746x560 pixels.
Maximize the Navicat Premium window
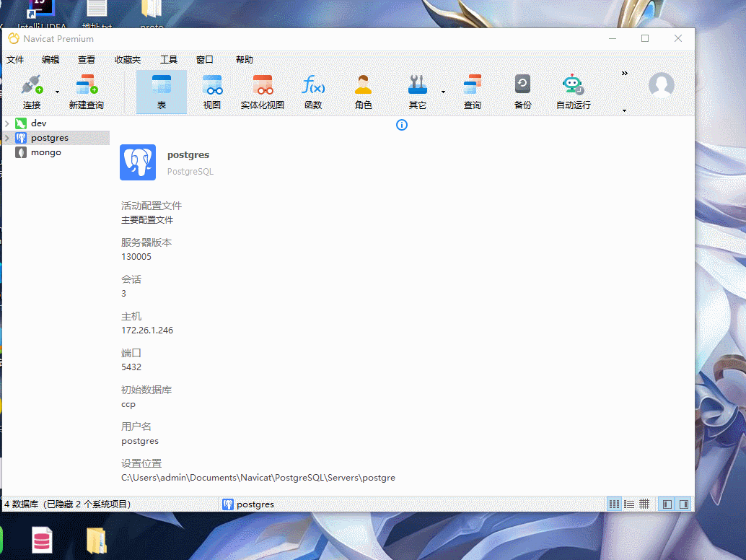point(645,38)
